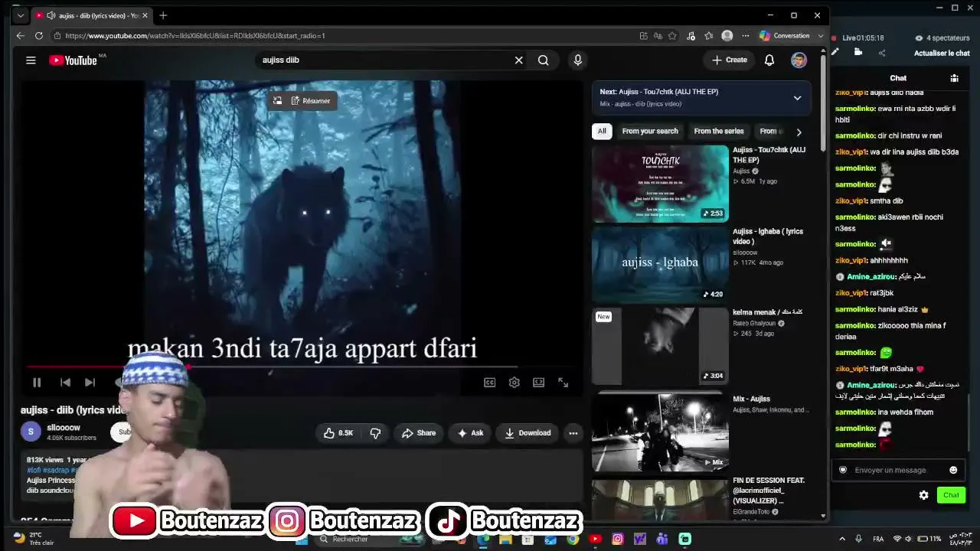Open the YouTube account avatar menu

[x=799, y=60]
